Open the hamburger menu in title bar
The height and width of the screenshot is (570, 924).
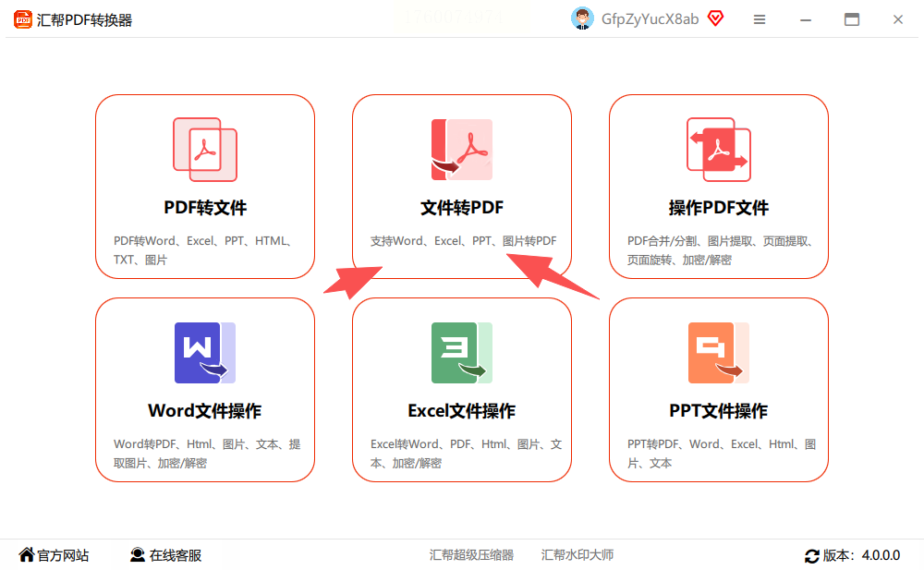click(x=760, y=19)
